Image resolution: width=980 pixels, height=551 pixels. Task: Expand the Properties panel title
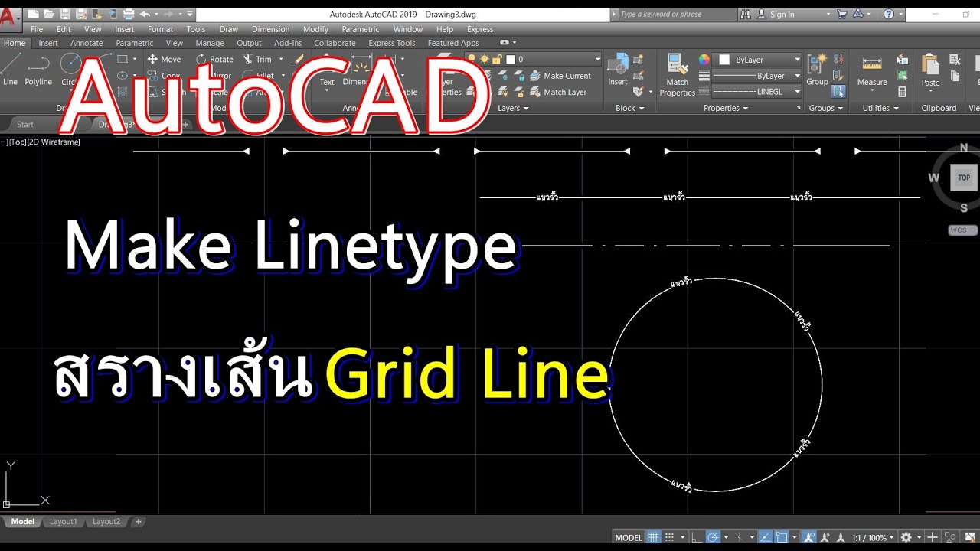click(726, 108)
